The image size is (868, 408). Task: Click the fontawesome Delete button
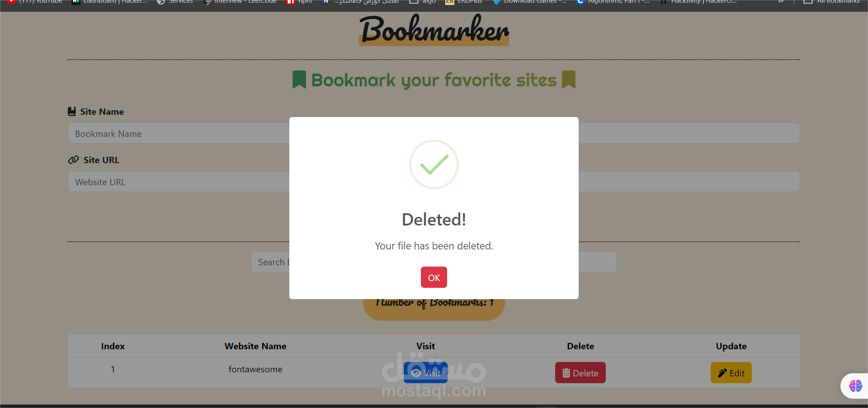coord(580,373)
